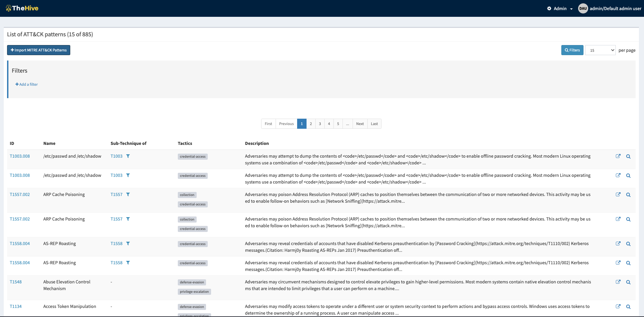644x317 pixels.
Task: Click the DAU user avatar
Action: click(583, 8)
